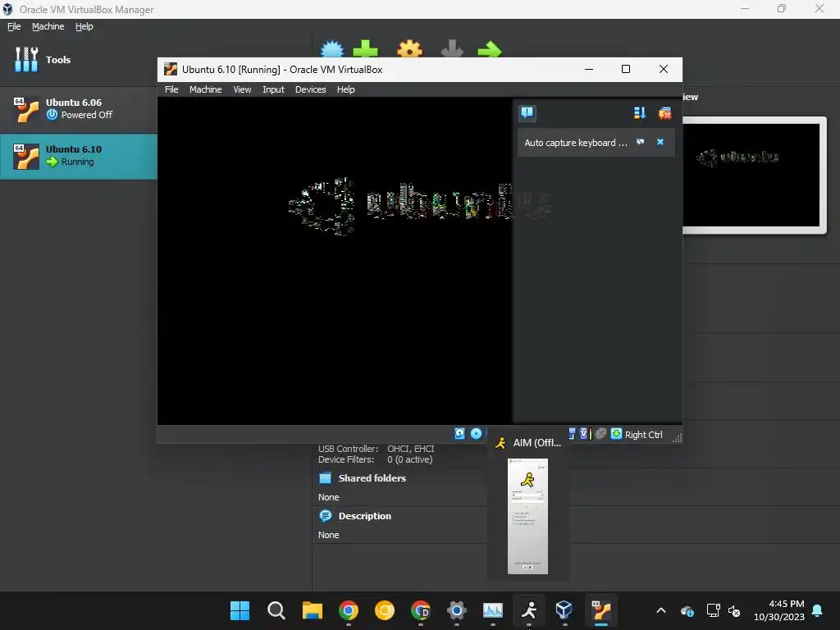Open the Tools icon in Manager sidebar

click(26, 59)
